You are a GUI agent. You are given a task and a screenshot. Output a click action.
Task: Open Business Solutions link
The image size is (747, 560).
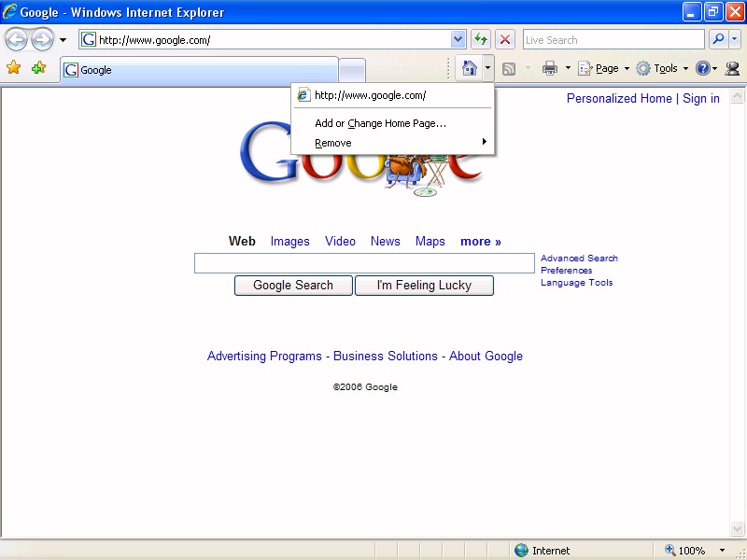pos(386,357)
